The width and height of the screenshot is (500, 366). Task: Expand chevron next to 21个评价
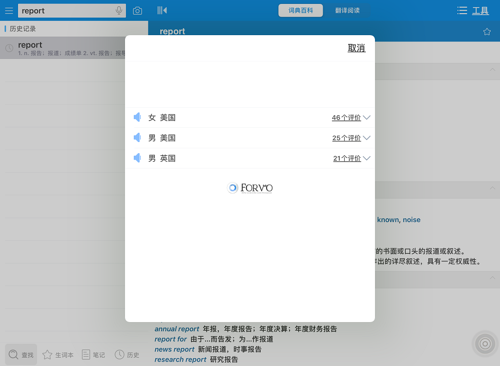tap(367, 158)
